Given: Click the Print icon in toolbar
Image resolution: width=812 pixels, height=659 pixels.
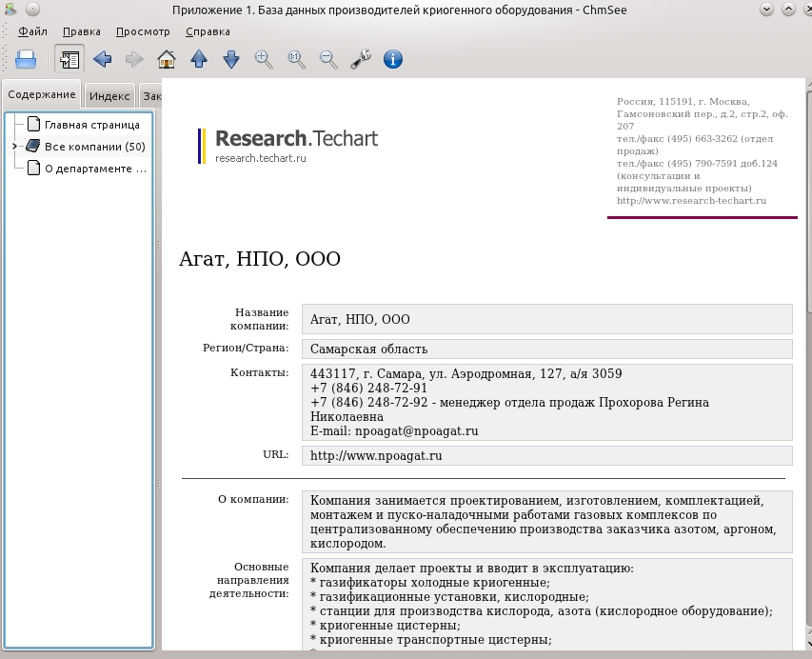Looking at the screenshot, I should pos(26,60).
